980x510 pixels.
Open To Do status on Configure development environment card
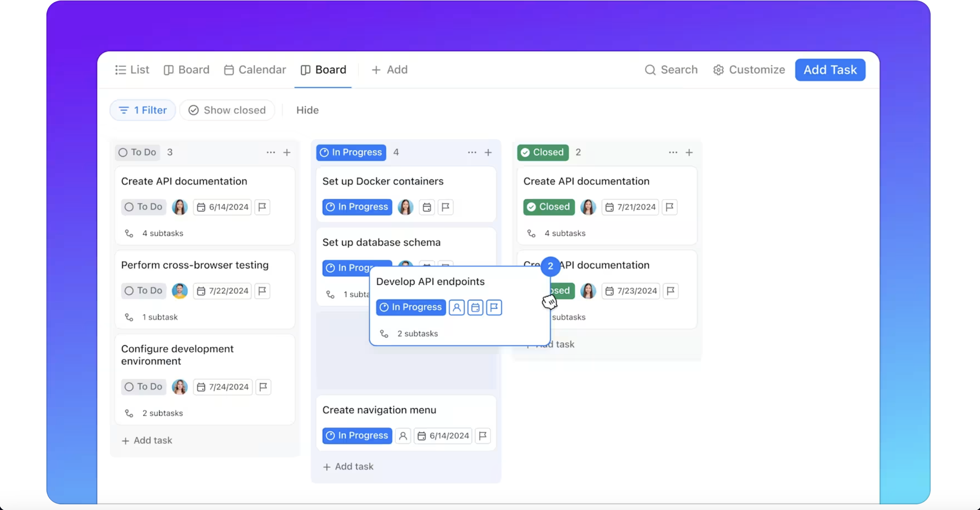[x=143, y=387]
